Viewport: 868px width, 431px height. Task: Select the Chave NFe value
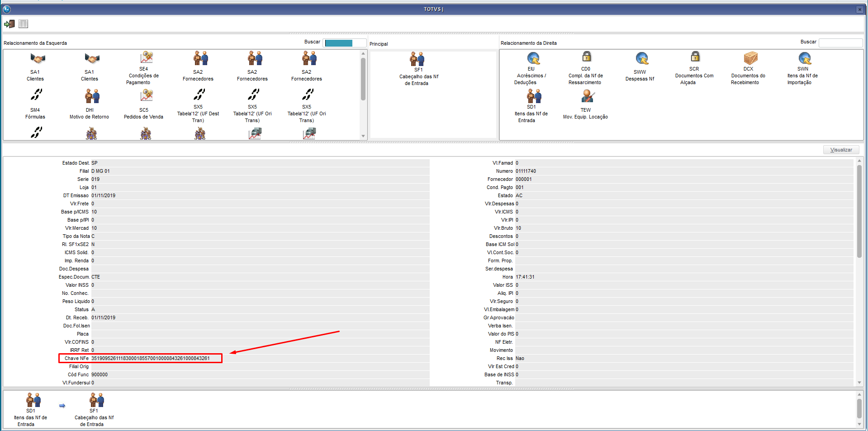coord(150,358)
